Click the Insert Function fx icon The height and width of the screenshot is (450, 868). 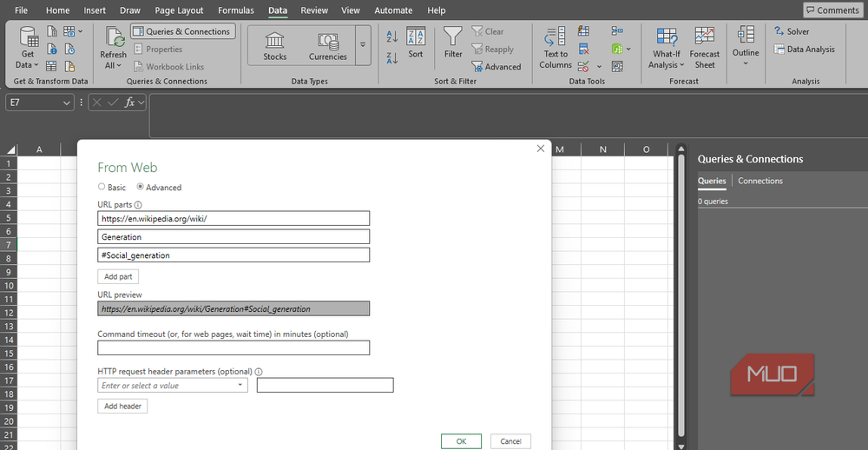coord(130,103)
